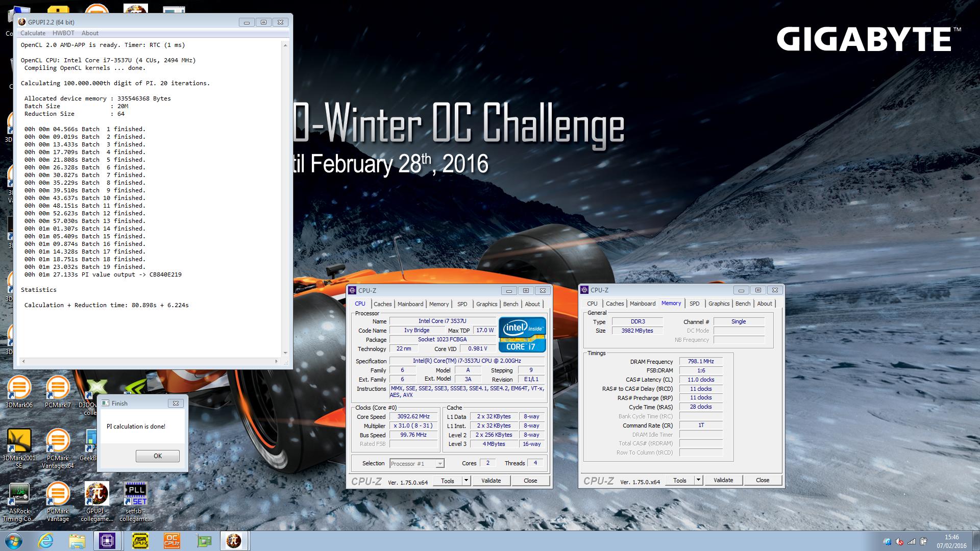Viewport: 980px width, 551px height.
Task: Open Windows Explorer folder in taskbar
Action: (77, 541)
